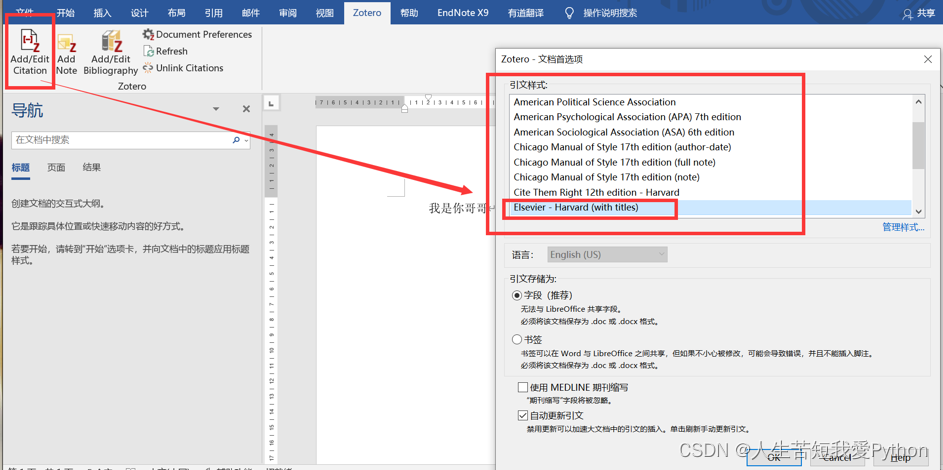Switch to the 帮助 tab
Screen dimensions: 943x470
[408, 13]
